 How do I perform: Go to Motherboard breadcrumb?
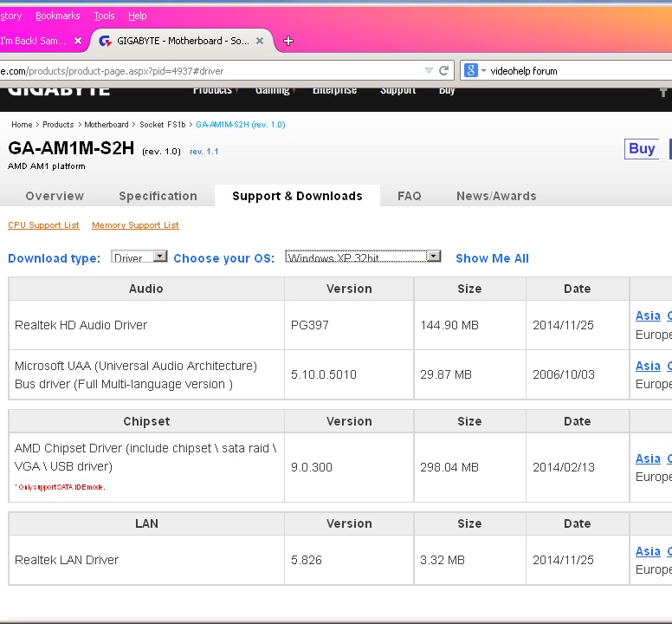pos(107,125)
